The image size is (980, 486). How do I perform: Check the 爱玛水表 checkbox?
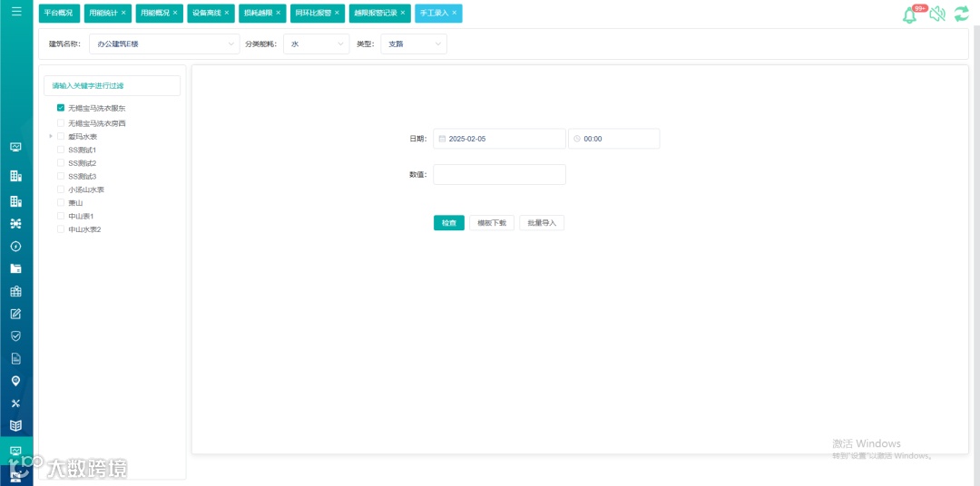[x=61, y=136]
